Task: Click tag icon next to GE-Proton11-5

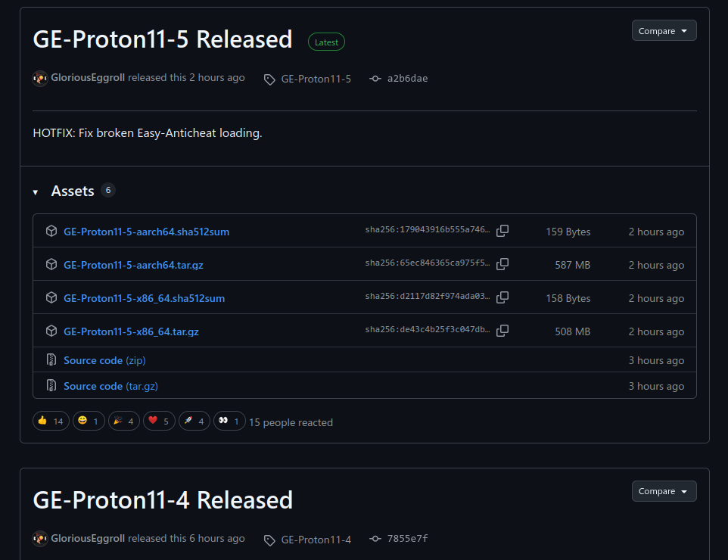Action: tap(269, 80)
